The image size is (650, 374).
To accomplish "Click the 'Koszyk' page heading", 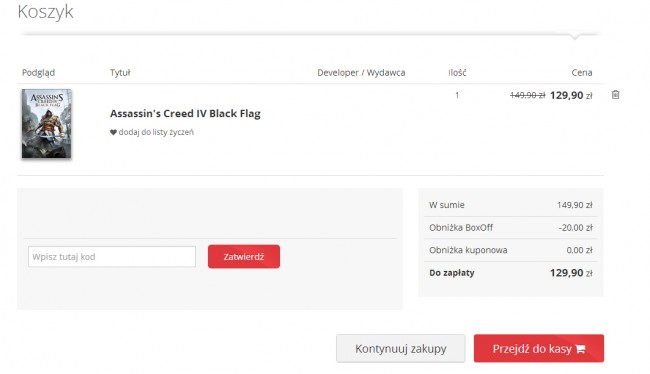I will click(x=46, y=11).
